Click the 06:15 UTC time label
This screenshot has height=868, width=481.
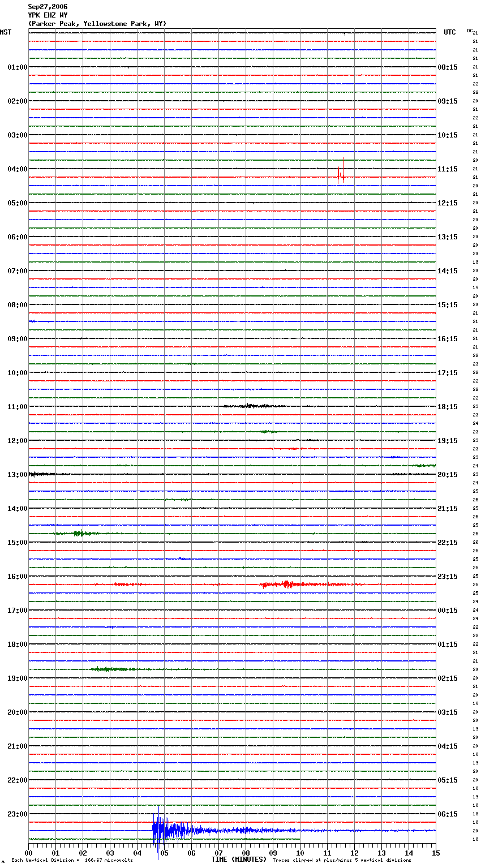[448, 814]
